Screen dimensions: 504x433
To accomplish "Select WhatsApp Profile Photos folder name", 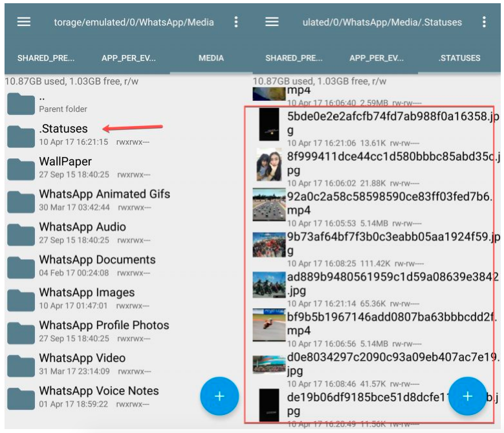I will click(104, 325).
